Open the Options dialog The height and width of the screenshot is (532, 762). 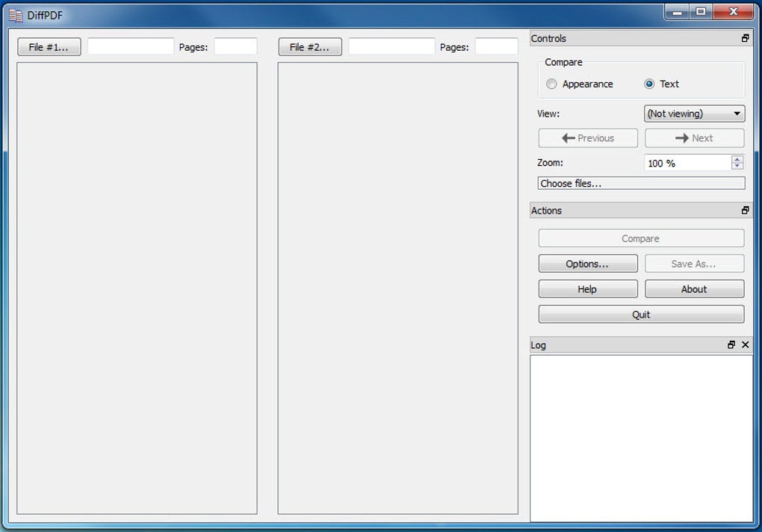[588, 263]
